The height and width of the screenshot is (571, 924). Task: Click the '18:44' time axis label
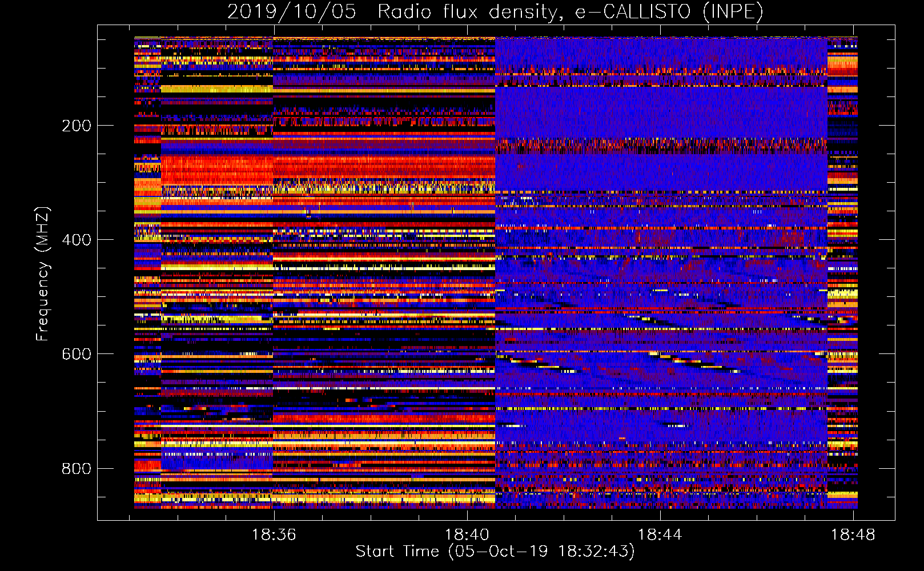click(x=660, y=535)
